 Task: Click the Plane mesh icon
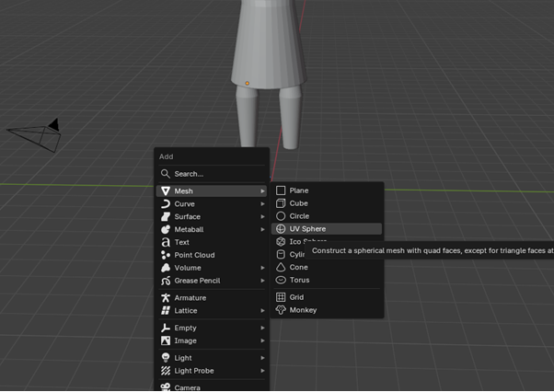(282, 190)
